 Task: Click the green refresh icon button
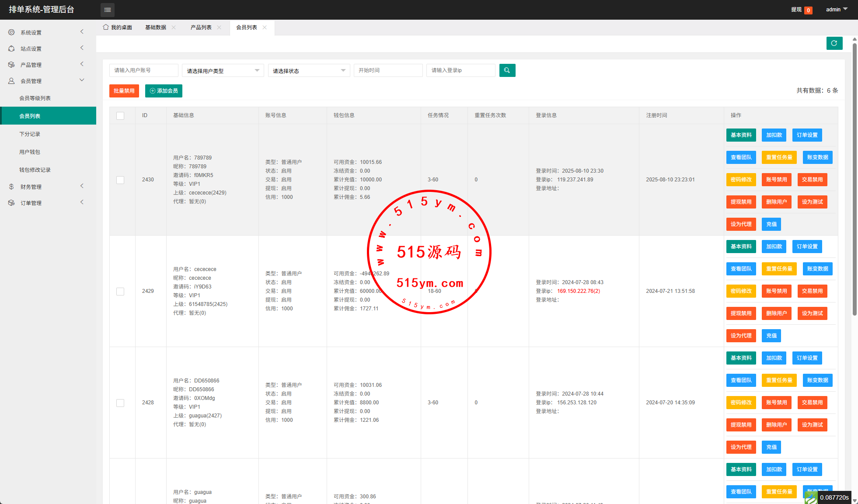834,43
